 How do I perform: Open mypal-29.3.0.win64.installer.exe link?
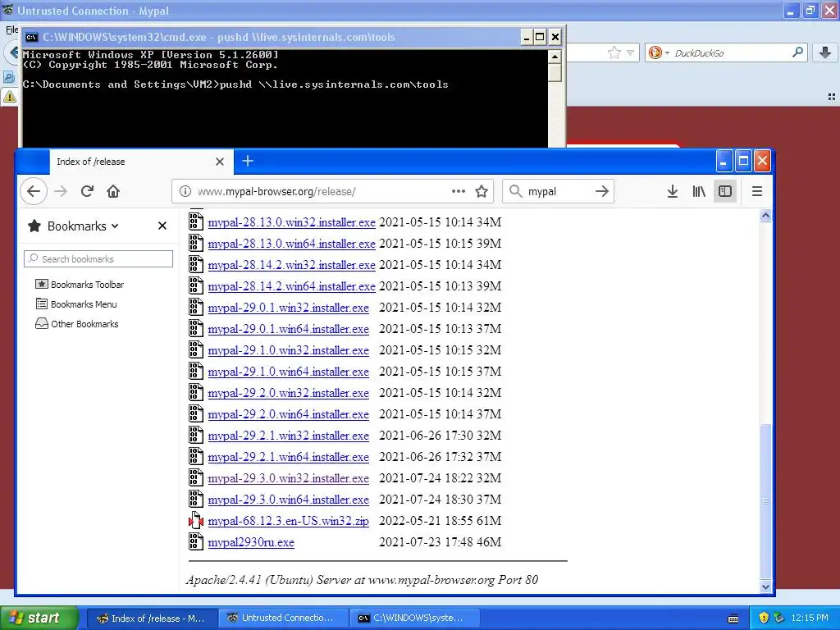[x=288, y=500]
